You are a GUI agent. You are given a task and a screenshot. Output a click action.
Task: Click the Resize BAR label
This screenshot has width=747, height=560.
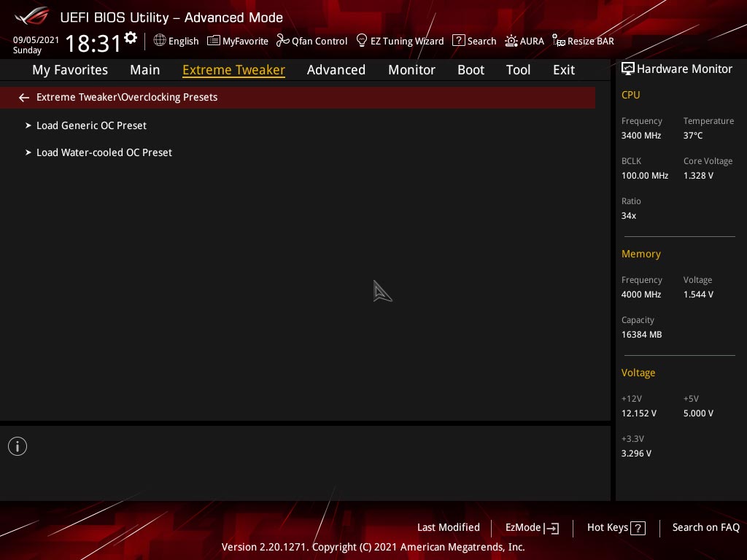(x=591, y=42)
